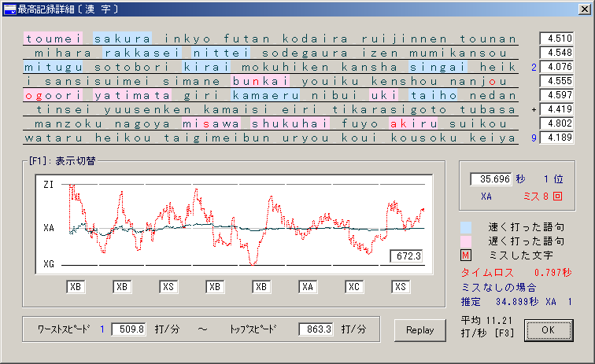595x364 pixels.
Task: Click the ワーストスピード label
Action: [64, 329]
